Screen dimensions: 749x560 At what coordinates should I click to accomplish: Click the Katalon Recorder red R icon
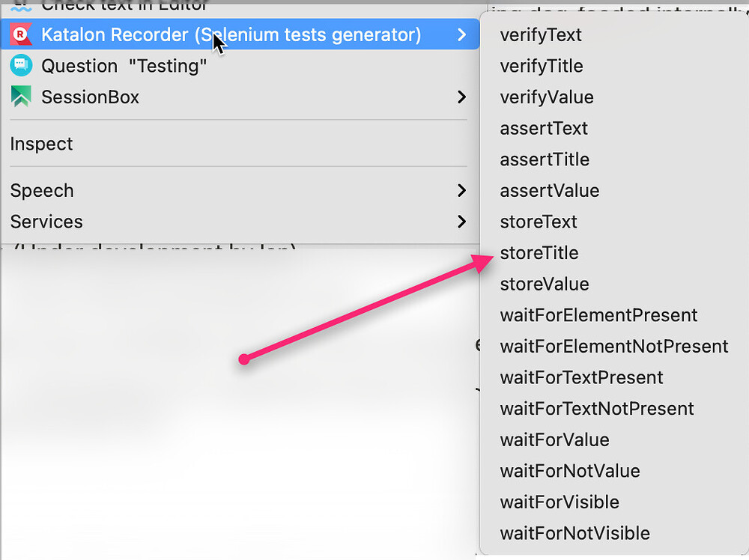(x=22, y=34)
